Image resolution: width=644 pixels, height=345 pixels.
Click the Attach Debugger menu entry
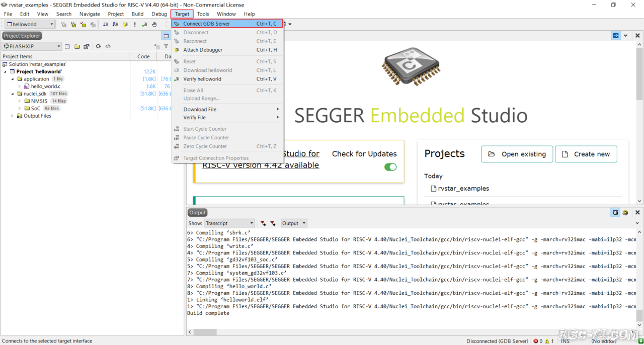click(203, 50)
